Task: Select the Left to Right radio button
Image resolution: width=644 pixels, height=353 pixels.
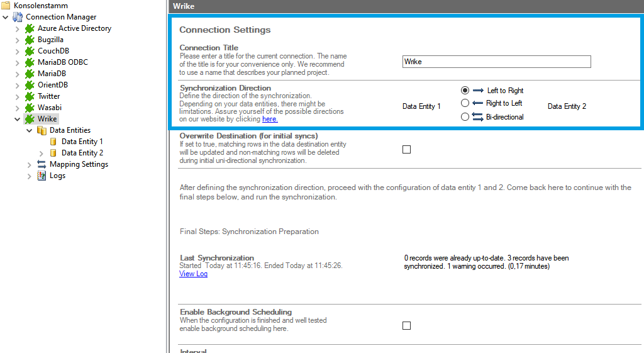Action: click(x=465, y=90)
